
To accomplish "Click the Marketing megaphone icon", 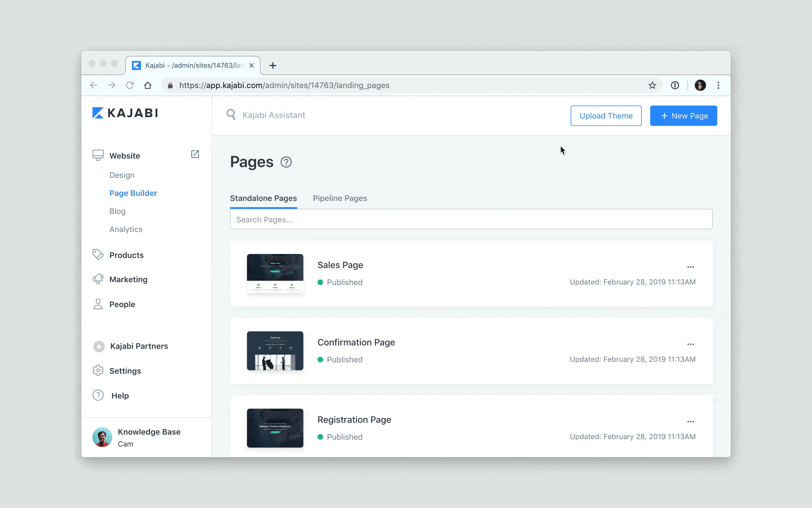I will (x=98, y=279).
